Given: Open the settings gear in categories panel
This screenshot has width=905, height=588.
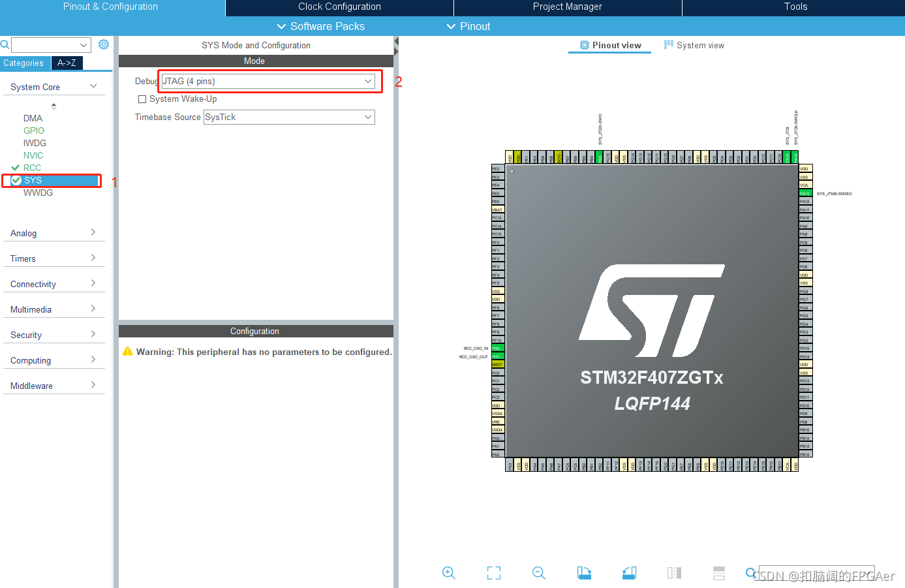Looking at the screenshot, I should click(x=104, y=44).
